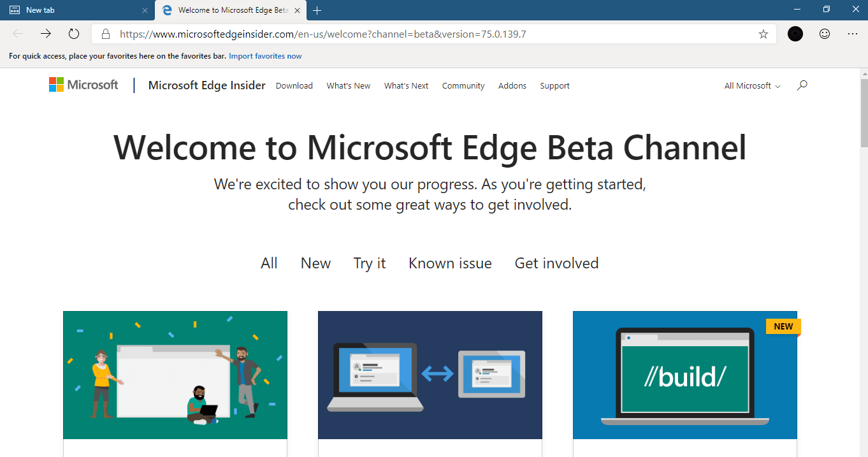Filter by 'Known issue'
The height and width of the screenshot is (457, 868).
451,263
